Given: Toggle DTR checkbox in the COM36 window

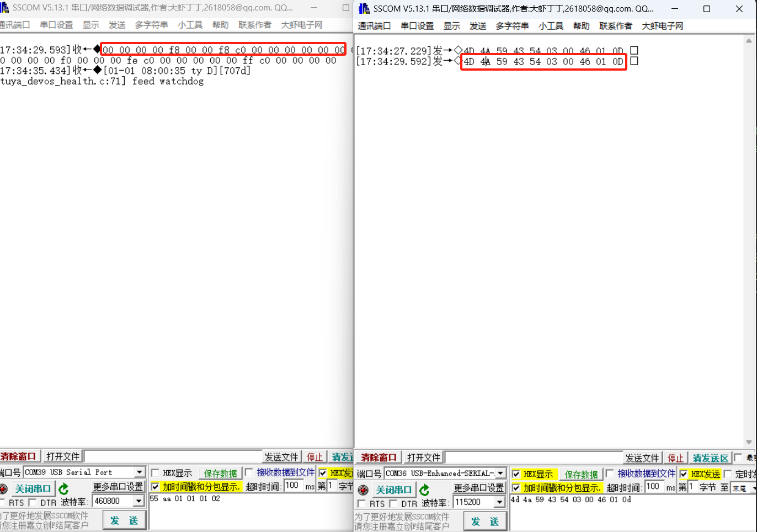Looking at the screenshot, I should [x=393, y=504].
